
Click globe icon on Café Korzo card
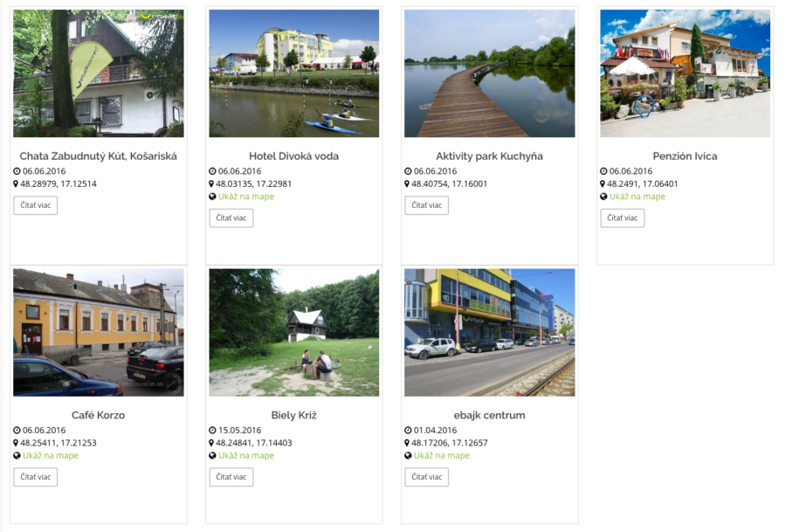click(17, 456)
